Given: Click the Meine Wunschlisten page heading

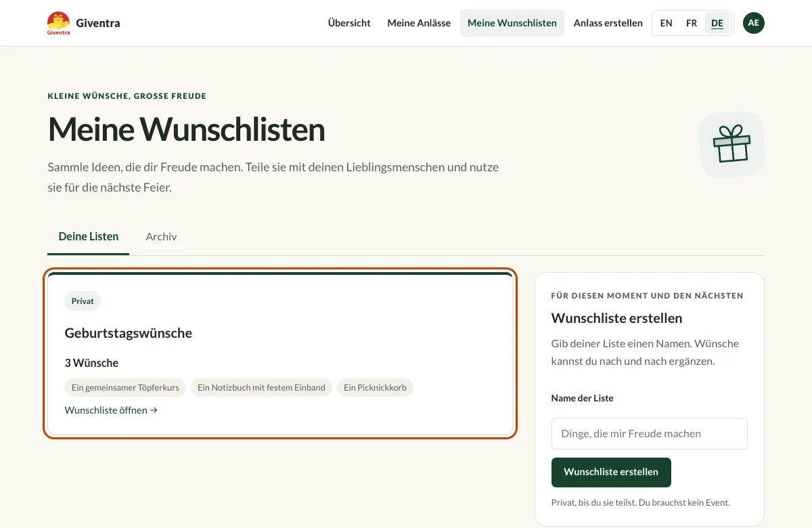Looking at the screenshot, I should tap(187, 129).
